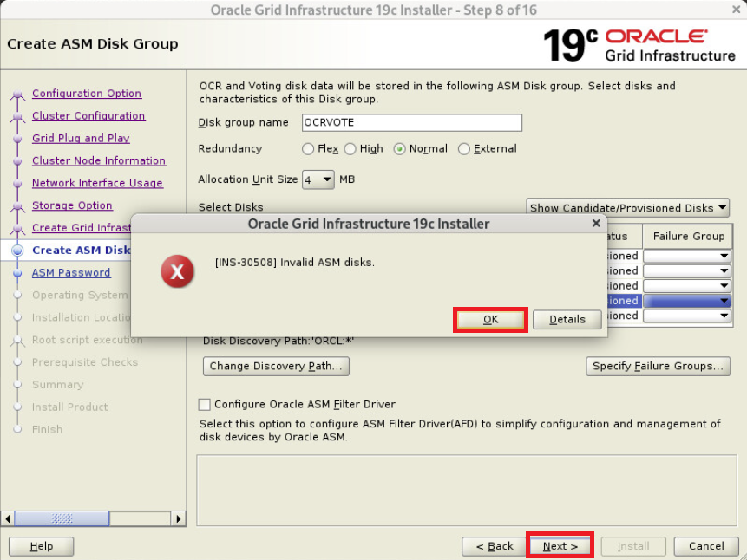Open Allocation Unit Size dropdown
The height and width of the screenshot is (560, 747).
[x=318, y=179]
